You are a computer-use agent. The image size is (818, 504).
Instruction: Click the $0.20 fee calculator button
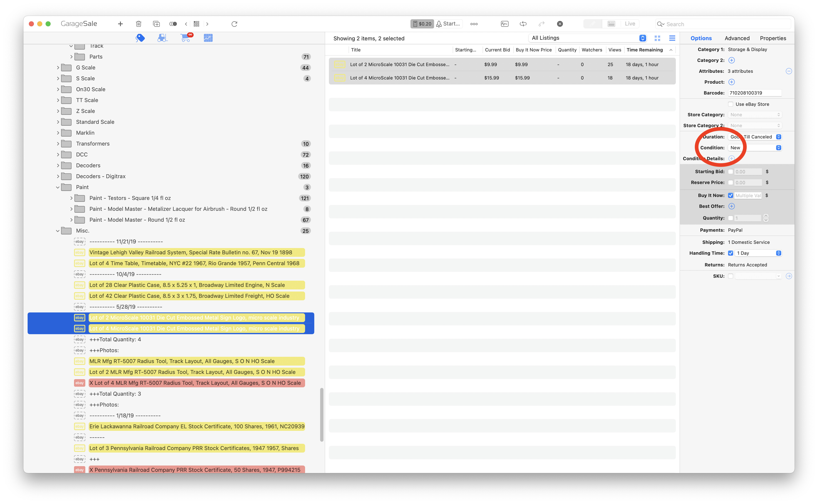(422, 24)
